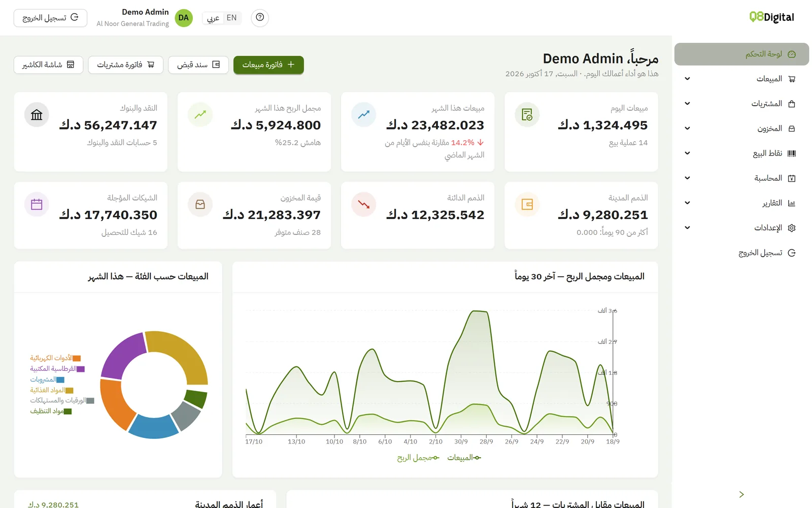Click the الورقيات والمستهلكات legend entry
Screen dimensions: 812x508
point(62,400)
